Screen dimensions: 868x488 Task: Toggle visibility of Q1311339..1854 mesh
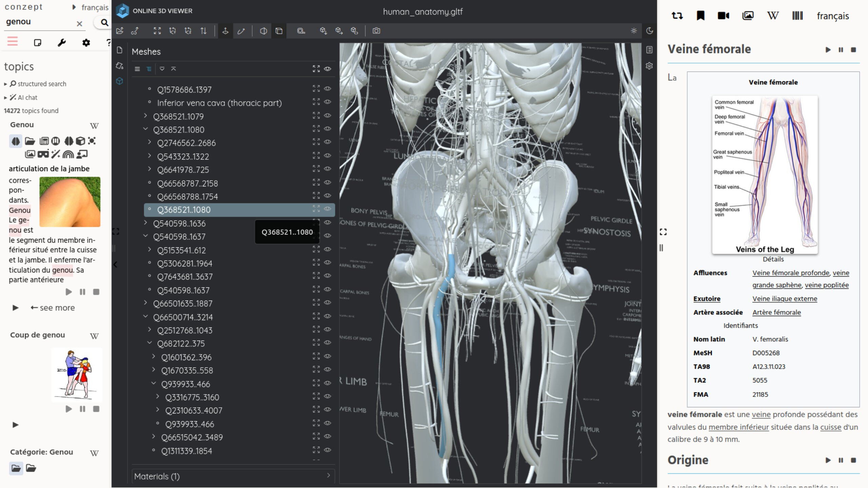click(x=327, y=450)
